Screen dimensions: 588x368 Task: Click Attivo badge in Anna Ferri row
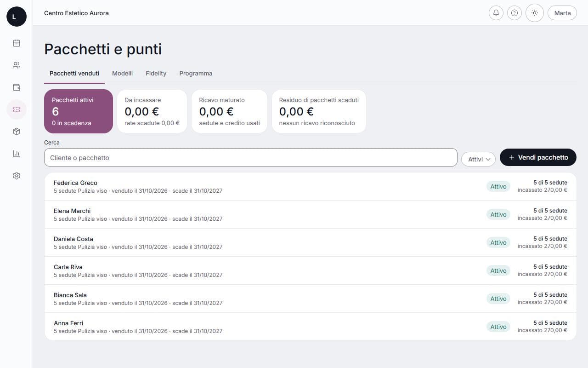498,327
